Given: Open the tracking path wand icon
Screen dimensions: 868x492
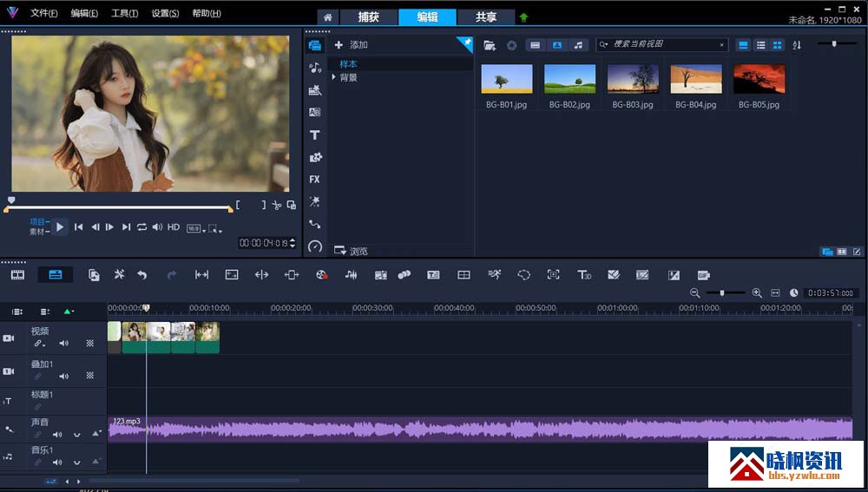Looking at the screenshot, I should point(314,201).
